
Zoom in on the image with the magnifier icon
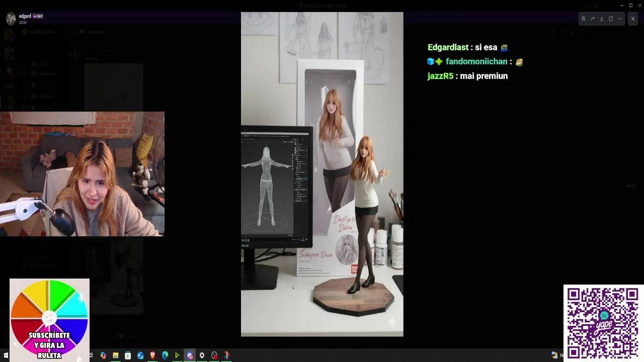[584, 19]
